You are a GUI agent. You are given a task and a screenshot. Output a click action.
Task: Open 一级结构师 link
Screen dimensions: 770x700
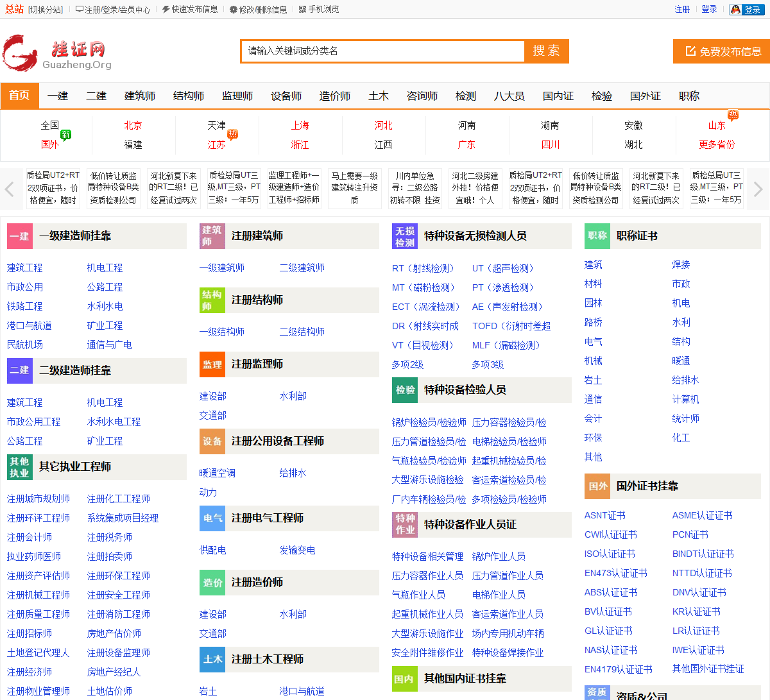222,332
